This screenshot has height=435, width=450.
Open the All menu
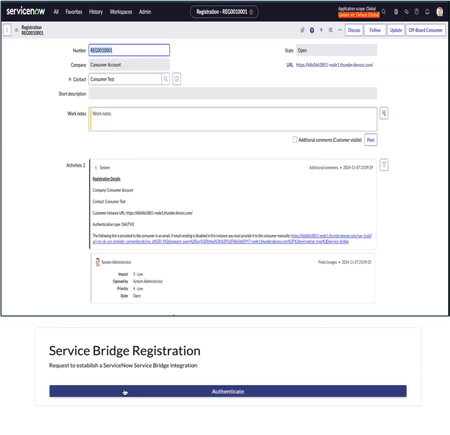pyautogui.click(x=56, y=12)
